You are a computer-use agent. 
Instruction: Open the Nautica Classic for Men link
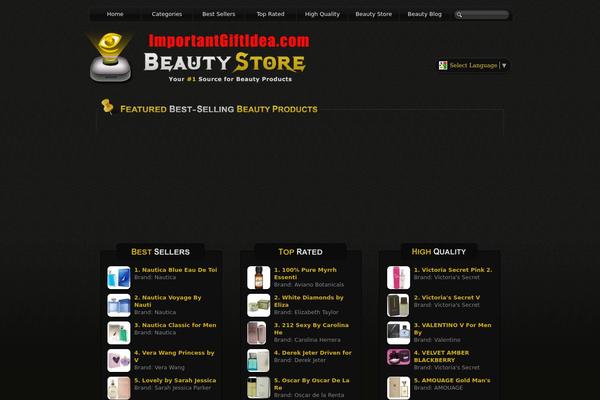[175, 325]
